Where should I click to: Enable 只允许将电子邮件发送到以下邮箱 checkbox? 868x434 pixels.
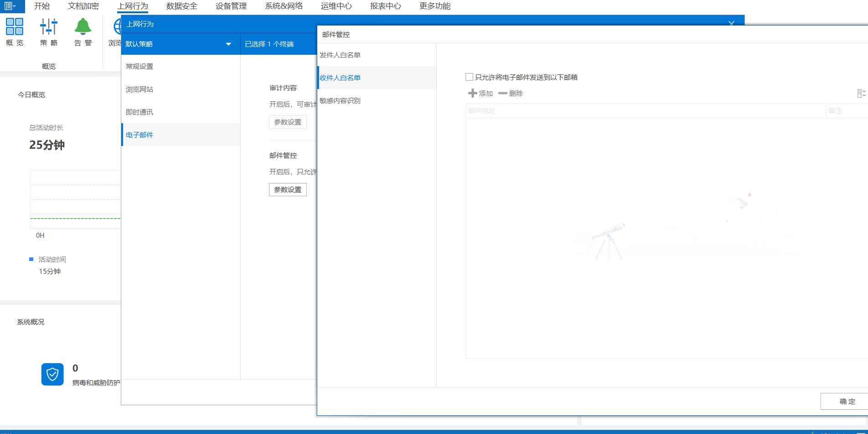click(469, 77)
